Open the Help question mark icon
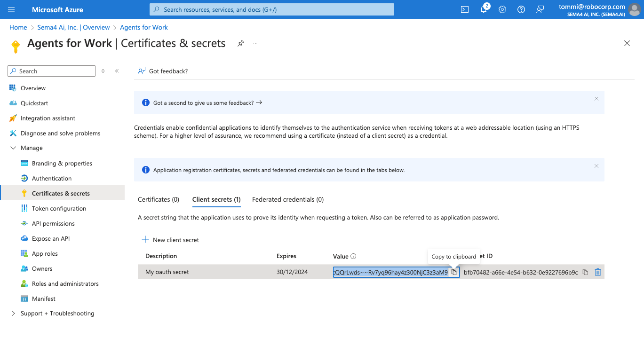 521,9
